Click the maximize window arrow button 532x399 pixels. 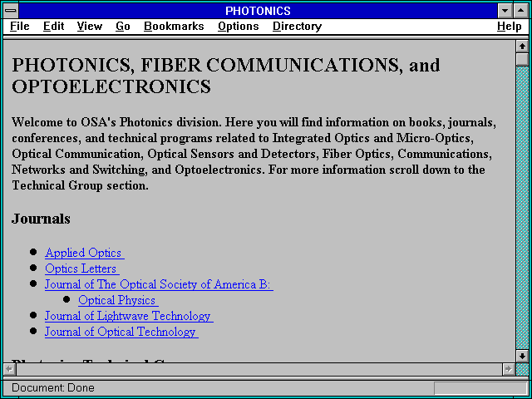coord(521,11)
